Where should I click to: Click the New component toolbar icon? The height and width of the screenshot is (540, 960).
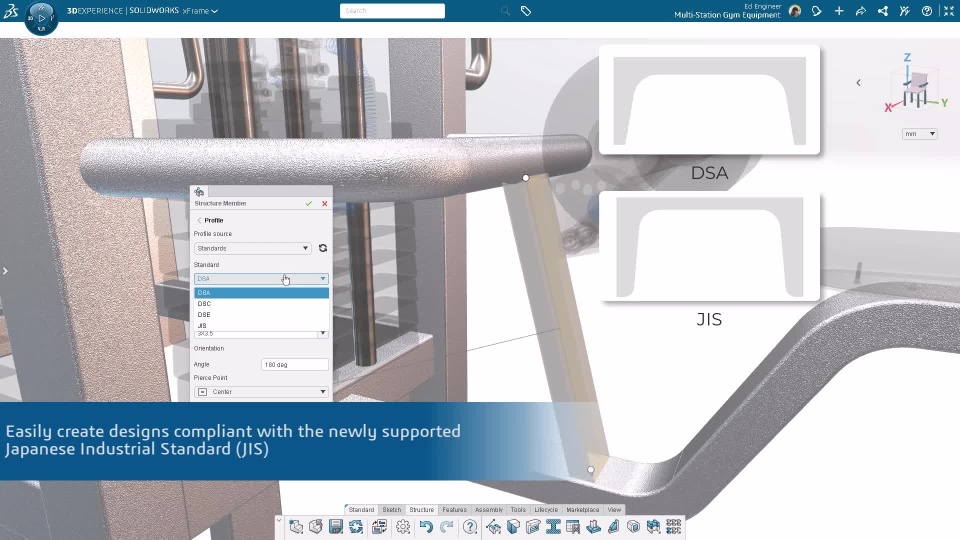tap(296, 527)
